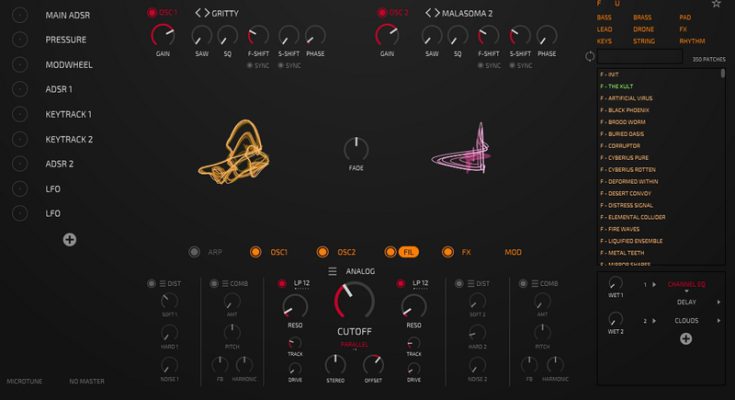Click the add effect plus icon
The image size is (735, 400).
[686, 339]
